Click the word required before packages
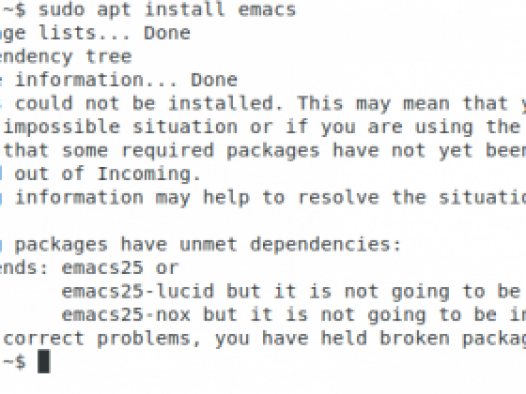526x394 pixels. (167, 151)
